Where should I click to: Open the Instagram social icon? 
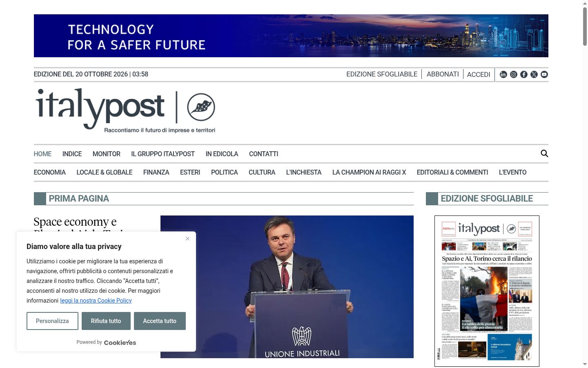514,74
